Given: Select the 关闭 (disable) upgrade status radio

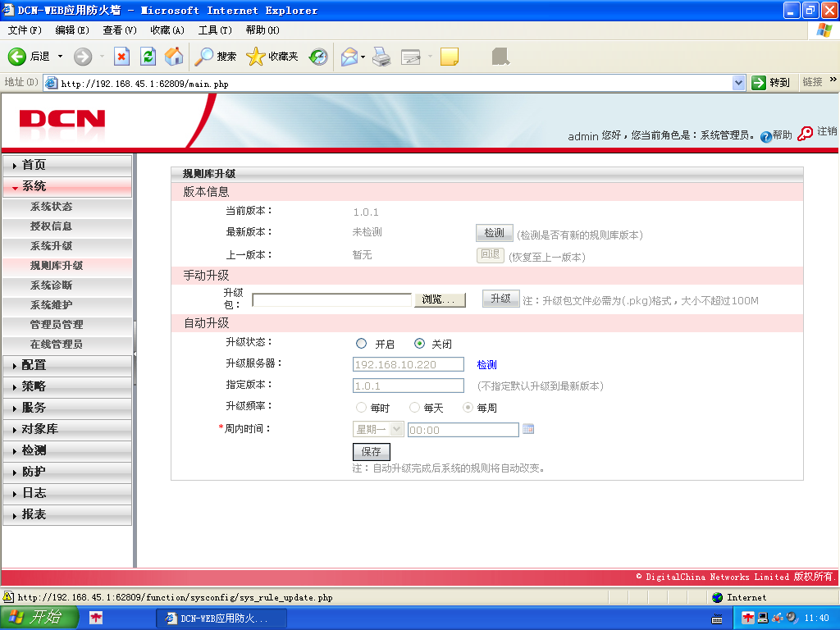Looking at the screenshot, I should pyautogui.click(x=419, y=344).
